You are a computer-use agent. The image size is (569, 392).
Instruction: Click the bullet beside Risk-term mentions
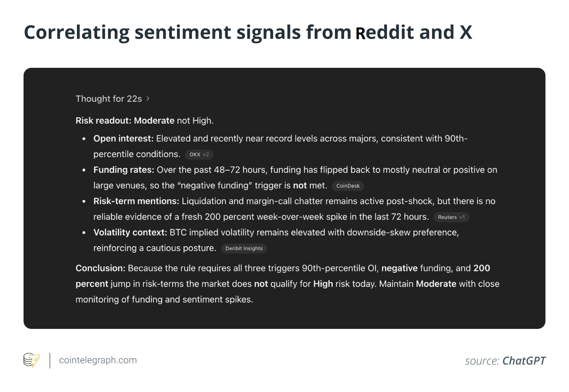click(x=84, y=201)
